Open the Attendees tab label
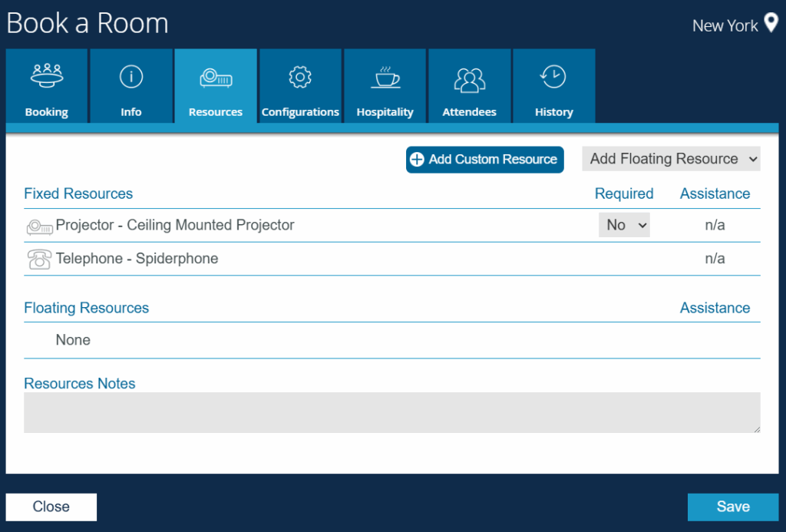The image size is (786, 532). tap(469, 112)
